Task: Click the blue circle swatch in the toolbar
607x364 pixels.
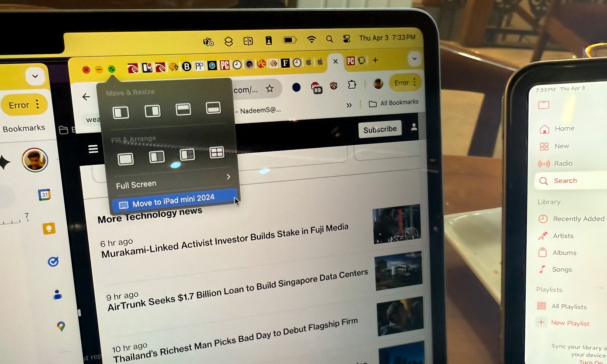Action: (297, 87)
